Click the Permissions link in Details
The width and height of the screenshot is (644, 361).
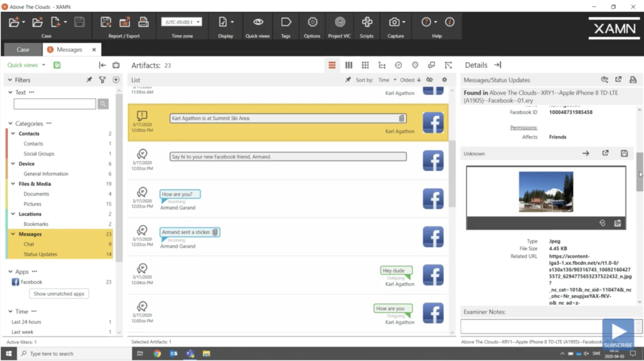point(524,128)
